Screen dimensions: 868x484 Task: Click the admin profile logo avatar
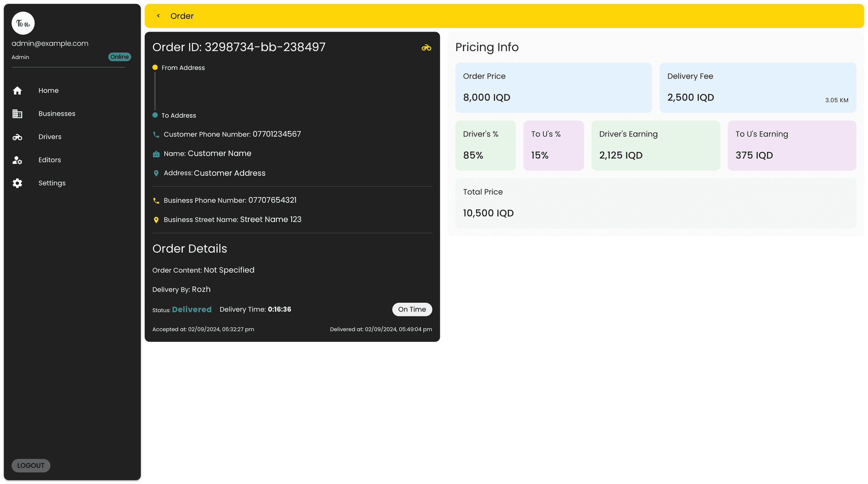point(23,23)
